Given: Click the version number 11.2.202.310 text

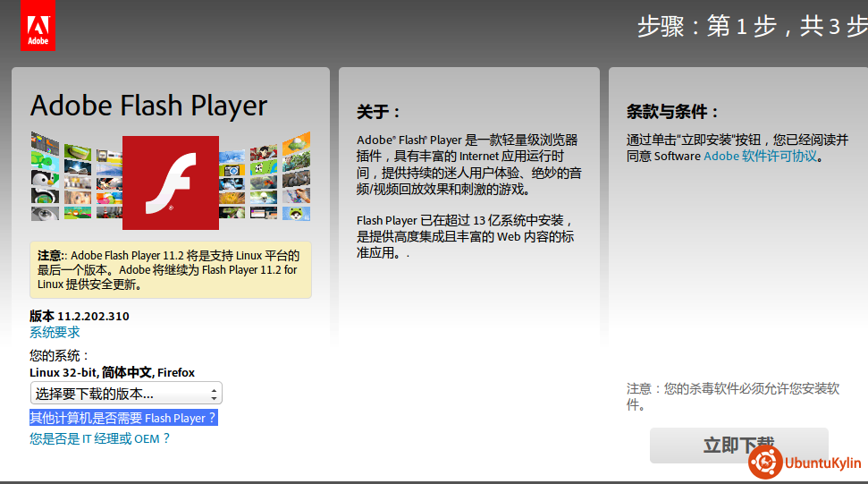Looking at the screenshot, I should pyautogui.click(x=93, y=316).
